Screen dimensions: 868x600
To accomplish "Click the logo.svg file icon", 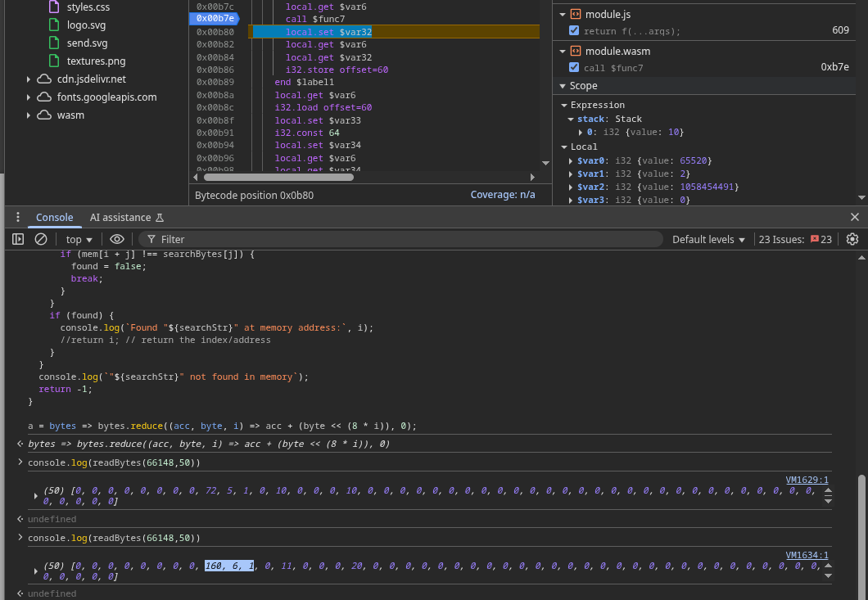I will [x=54, y=25].
